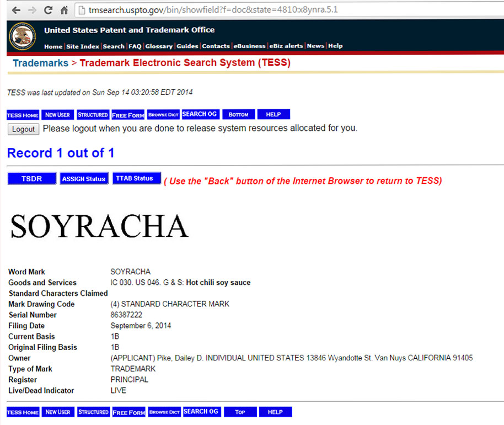Click the page icon in address bar
Screen dimensions: 504x425
pos(82,10)
